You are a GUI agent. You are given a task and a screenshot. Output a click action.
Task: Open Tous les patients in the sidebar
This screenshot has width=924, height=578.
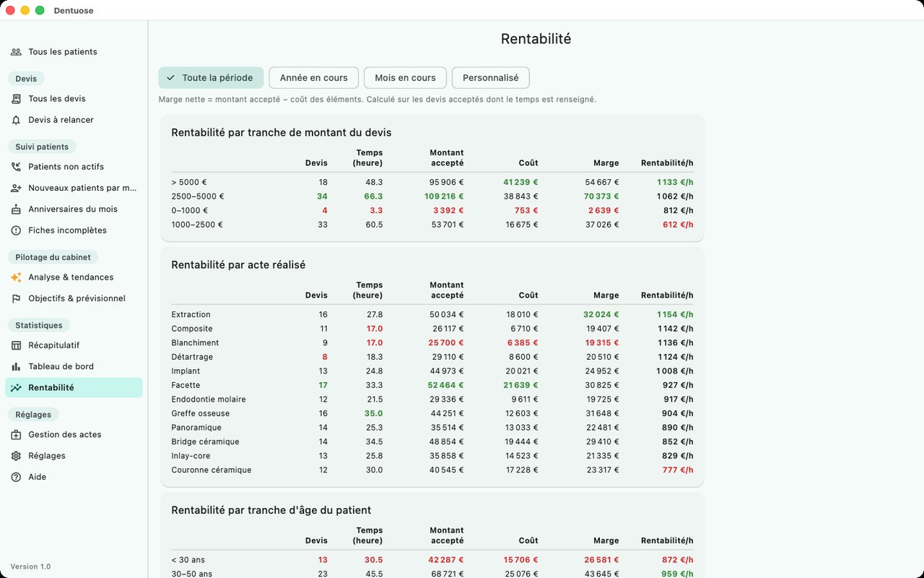point(74,52)
